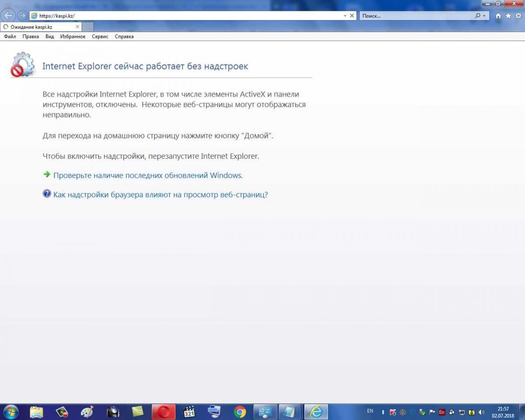Open Windows Explorer folder from taskbar

tap(37, 412)
